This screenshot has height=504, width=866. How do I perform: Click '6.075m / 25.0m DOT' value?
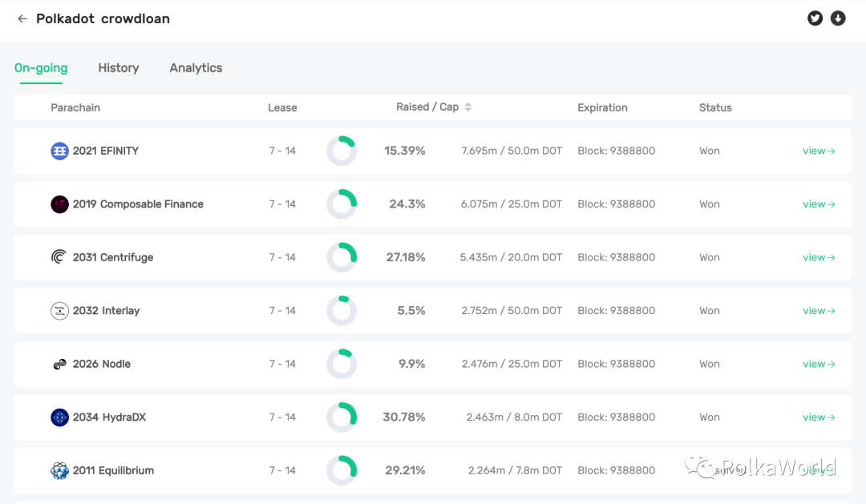pos(512,204)
